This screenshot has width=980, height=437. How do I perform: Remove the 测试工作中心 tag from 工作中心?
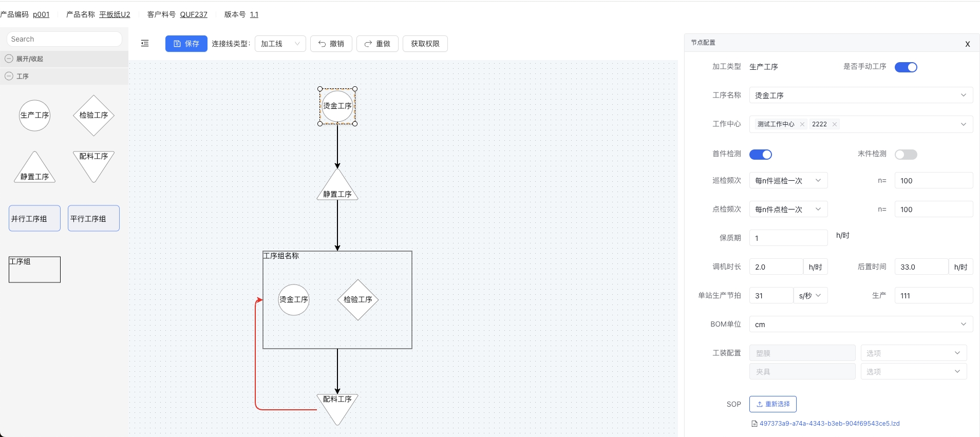802,124
